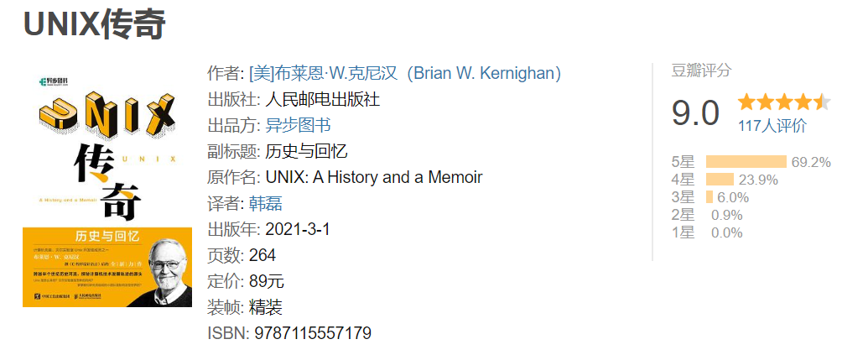Open translator 韩磊 link
Viewport: 868px width, 355px height.
pyautogui.click(x=266, y=203)
